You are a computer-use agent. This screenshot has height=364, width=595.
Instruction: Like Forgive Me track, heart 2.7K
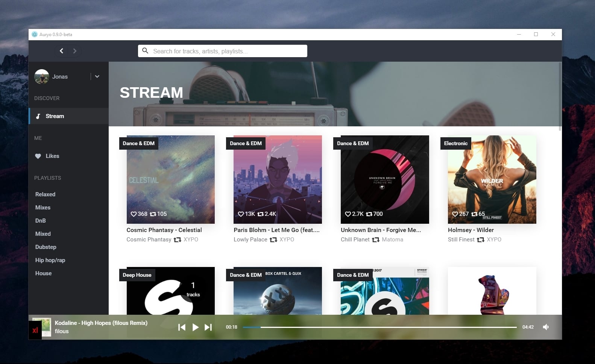click(348, 214)
